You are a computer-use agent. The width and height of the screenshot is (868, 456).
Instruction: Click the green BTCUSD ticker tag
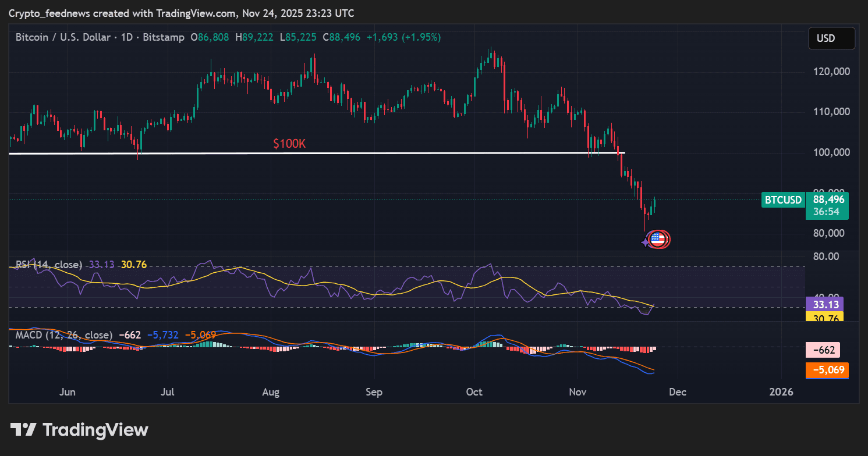(x=782, y=199)
